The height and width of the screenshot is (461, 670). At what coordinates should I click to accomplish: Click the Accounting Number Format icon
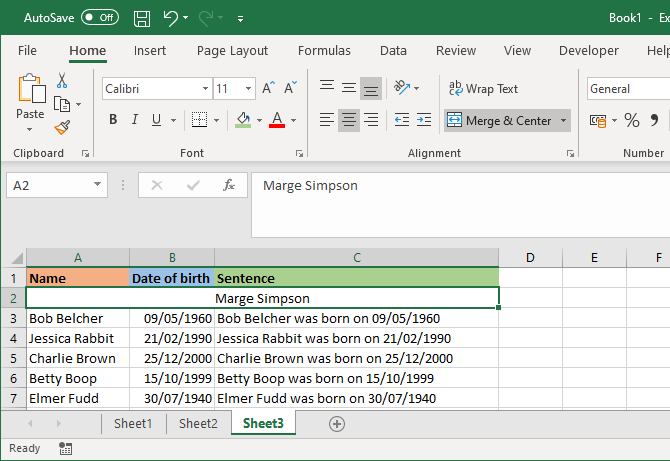click(x=598, y=120)
